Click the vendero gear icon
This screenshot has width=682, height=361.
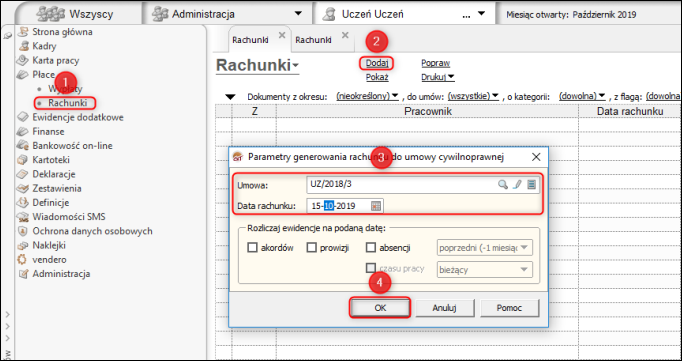(x=23, y=260)
